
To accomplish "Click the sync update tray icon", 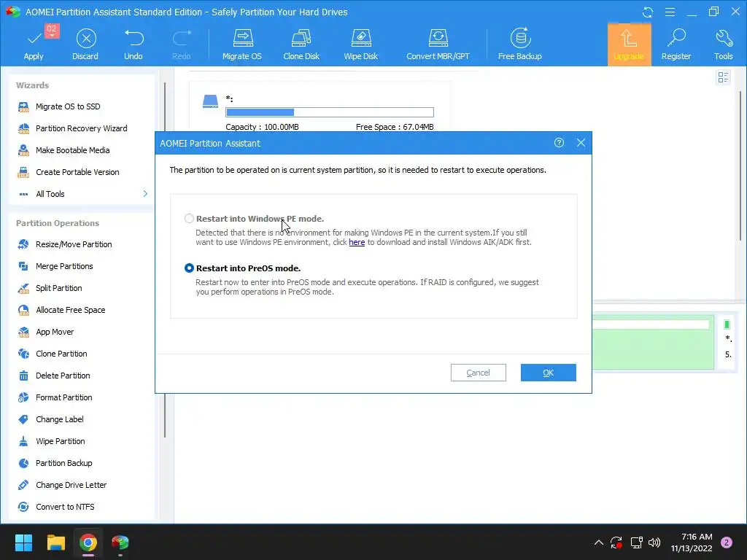I will [x=616, y=542].
